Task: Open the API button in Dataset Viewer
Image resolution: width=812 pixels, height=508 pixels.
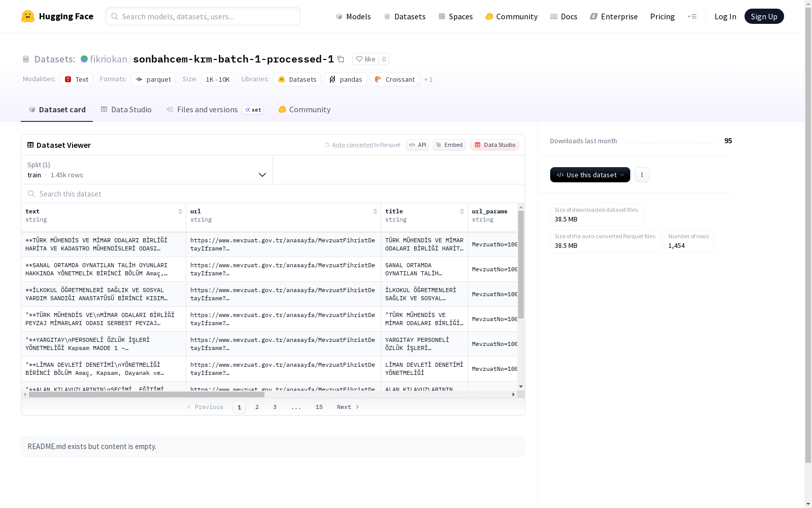Action: tap(418, 145)
